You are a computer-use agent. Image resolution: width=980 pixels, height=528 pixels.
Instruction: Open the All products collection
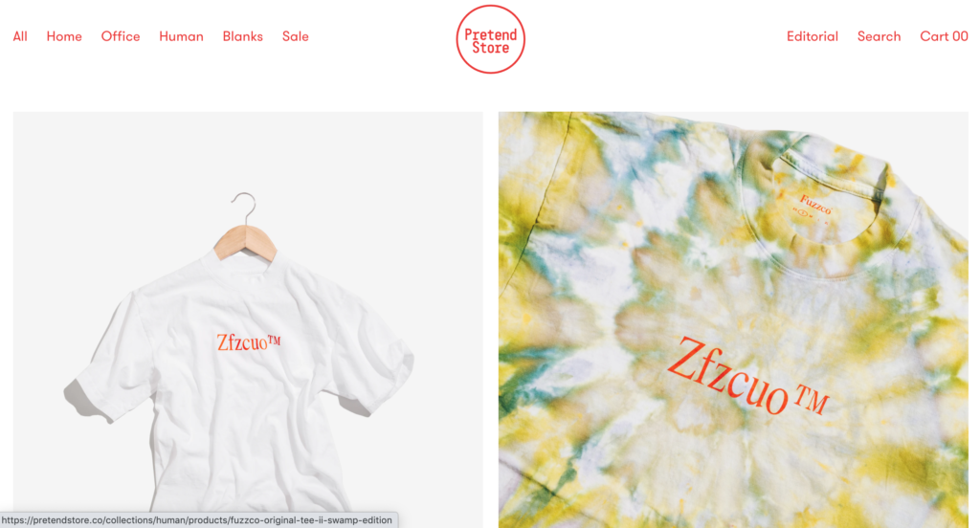(20, 36)
